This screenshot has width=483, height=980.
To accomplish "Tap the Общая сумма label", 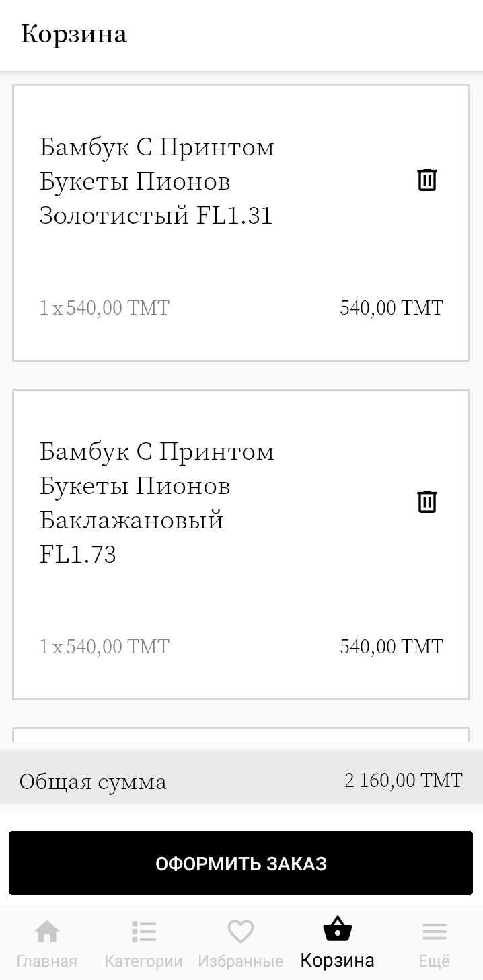I will (93, 782).
